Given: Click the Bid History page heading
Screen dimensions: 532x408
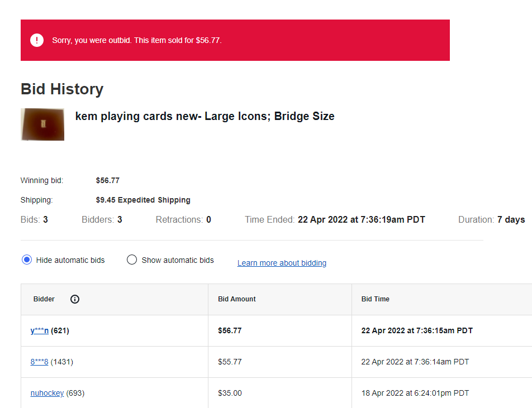Looking at the screenshot, I should 62,89.
